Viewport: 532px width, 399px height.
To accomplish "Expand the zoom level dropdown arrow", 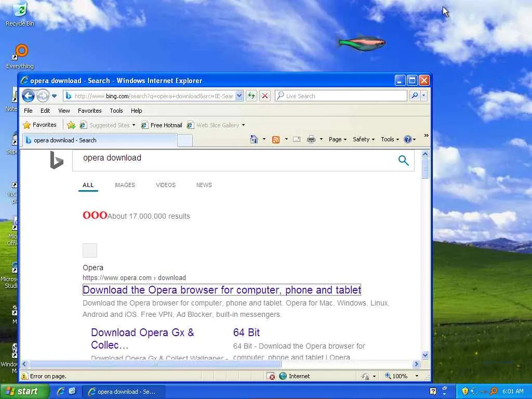I will [x=417, y=376].
